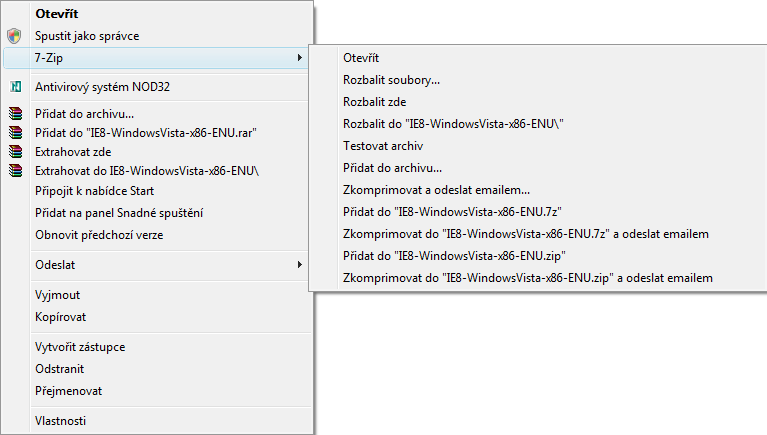
Task: Expand the Odeslat submenu arrow
Action: 299,265
